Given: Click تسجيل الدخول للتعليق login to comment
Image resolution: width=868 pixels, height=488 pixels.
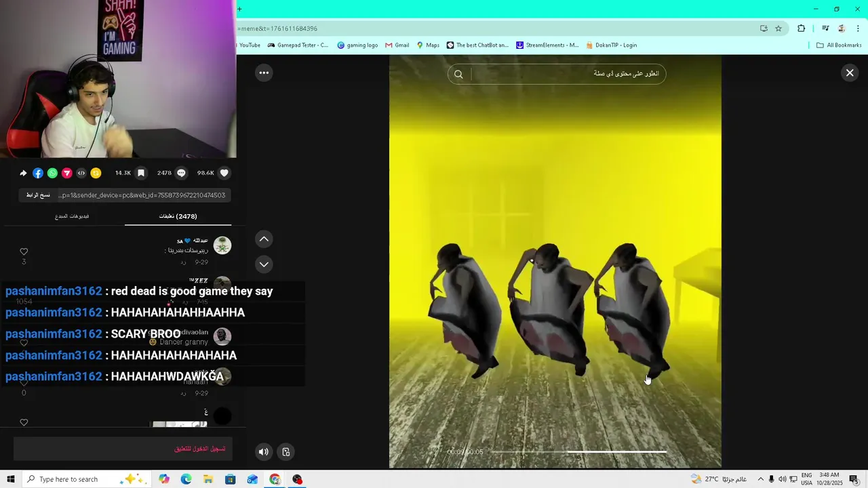Looking at the screenshot, I should click(x=199, y=449).
